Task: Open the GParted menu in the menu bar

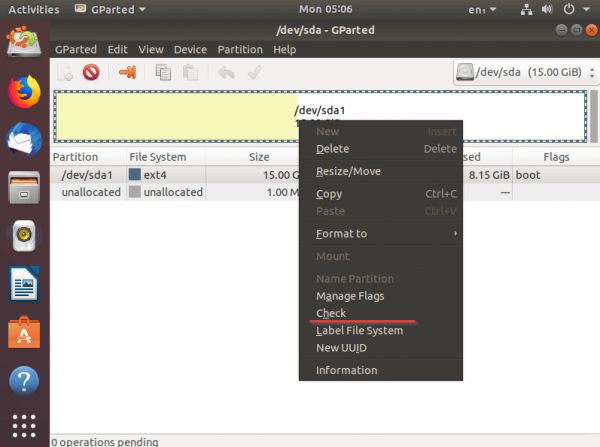Action: [76, 50]
